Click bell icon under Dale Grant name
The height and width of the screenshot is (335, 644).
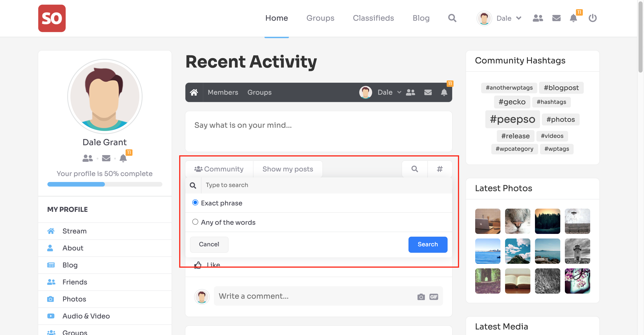coord(123,158)
